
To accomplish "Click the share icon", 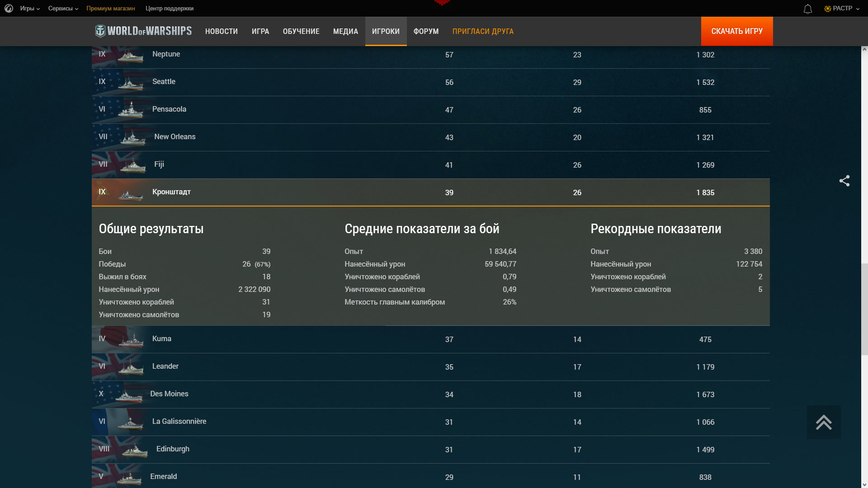I will (x=844, y=181).
